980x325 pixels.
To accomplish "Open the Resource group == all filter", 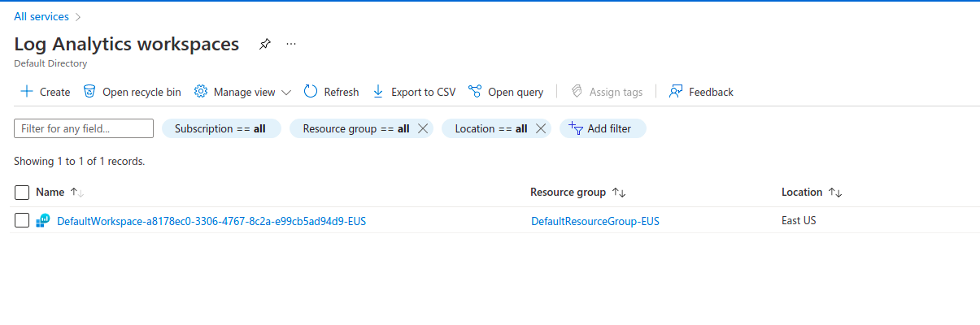I will pyautogui.click(x=356, y=128).
